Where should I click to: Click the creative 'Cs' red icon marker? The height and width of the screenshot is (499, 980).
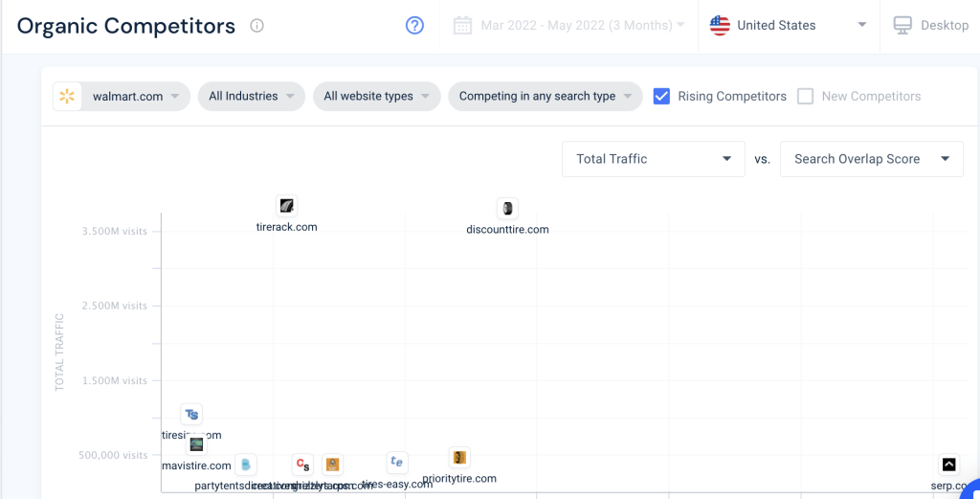point(302,465)
